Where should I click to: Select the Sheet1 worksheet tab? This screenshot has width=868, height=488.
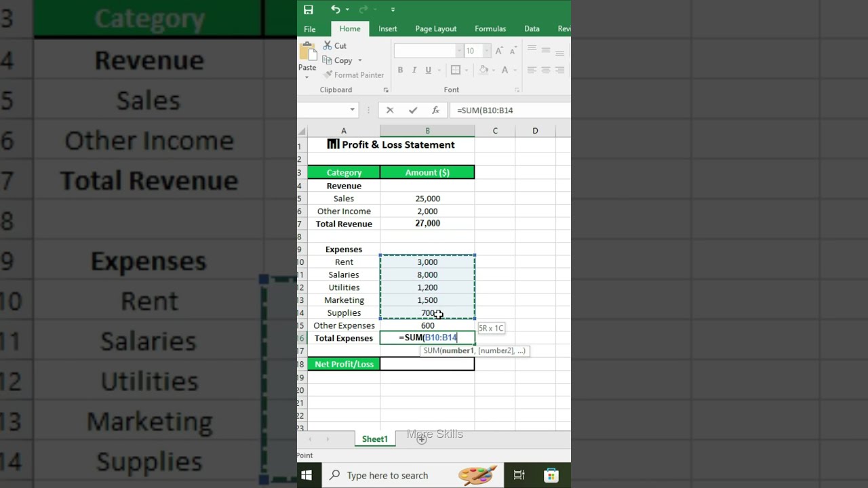click(x=375, y=439)
